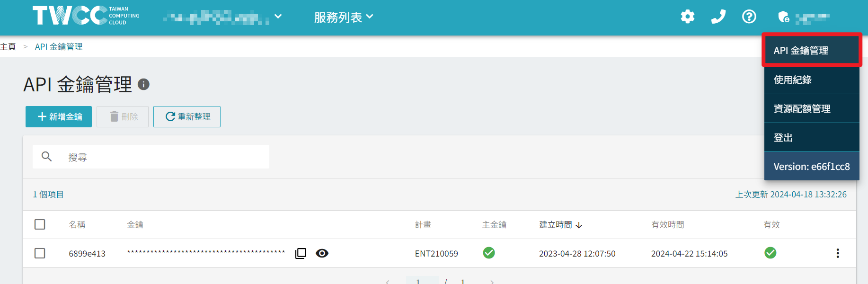868x284 pixels.
Task: Reveal the hidden key with the eye icon
Action: coord(322,253)
